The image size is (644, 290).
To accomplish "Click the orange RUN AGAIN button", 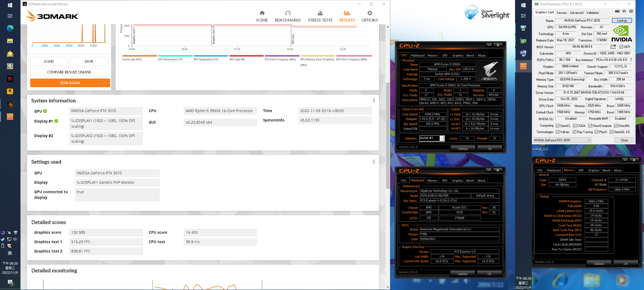I will [70, 83].
